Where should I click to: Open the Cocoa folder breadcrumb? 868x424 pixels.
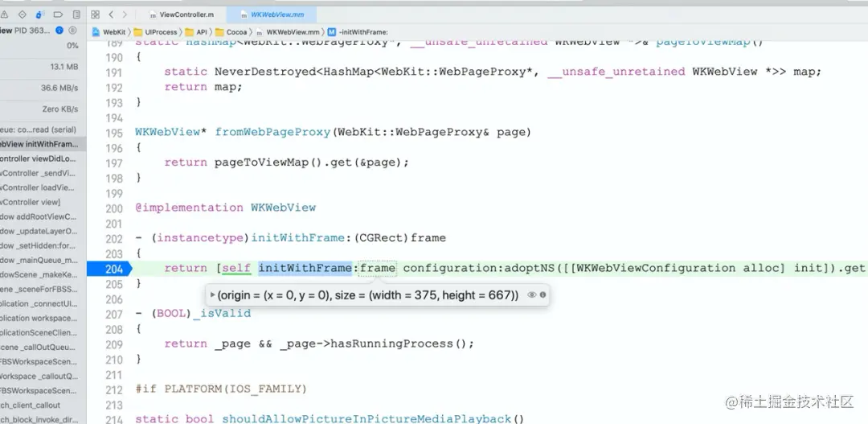click(x=231, y=32)
